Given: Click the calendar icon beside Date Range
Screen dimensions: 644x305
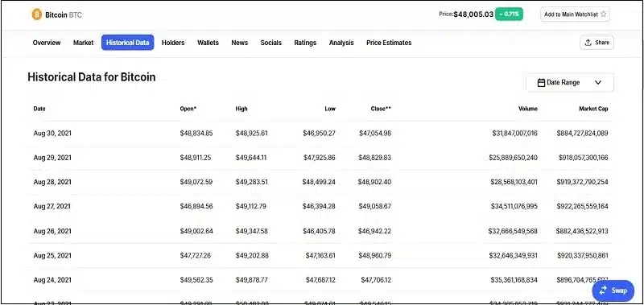Looking at the screenshot, I should (541, 83).
